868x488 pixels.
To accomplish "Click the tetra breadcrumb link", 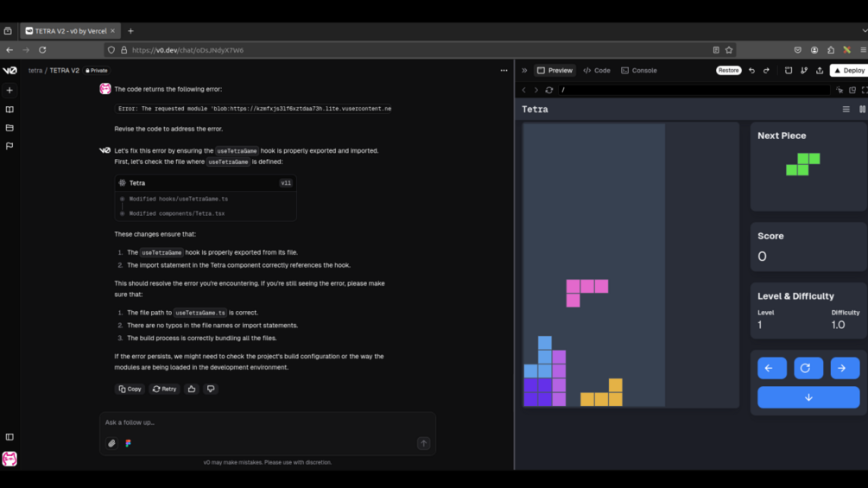I will [x=35, y=70].
